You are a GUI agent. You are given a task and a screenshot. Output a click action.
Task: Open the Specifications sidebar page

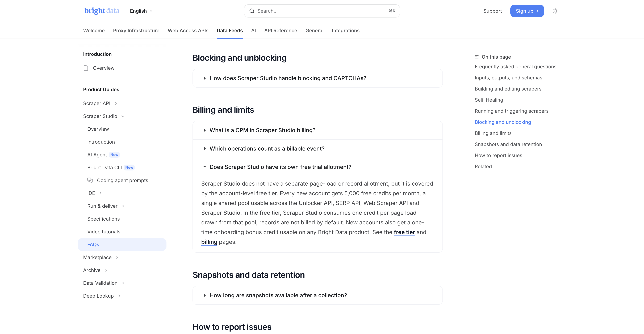coord(103,219)
